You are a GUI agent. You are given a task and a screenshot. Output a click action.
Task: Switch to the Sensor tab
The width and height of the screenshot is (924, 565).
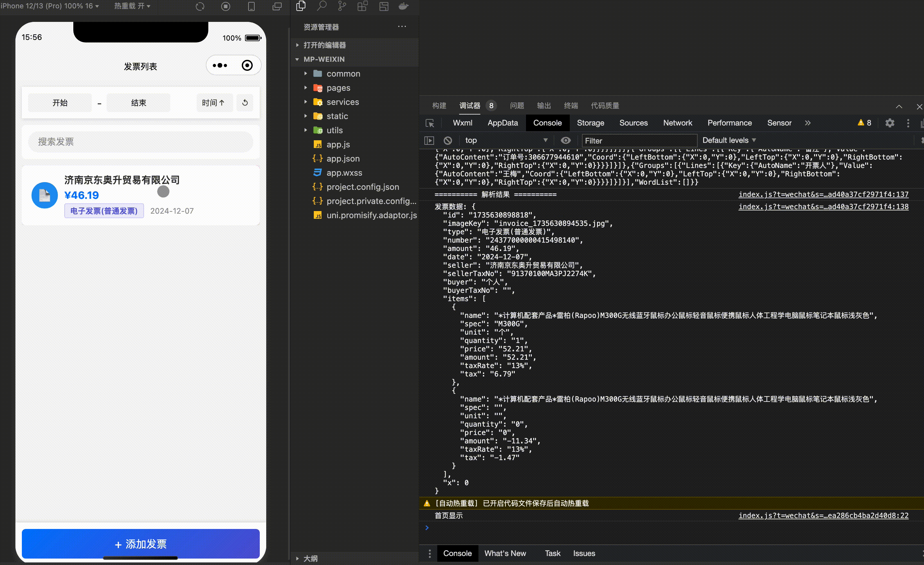[x=779, y=123]
